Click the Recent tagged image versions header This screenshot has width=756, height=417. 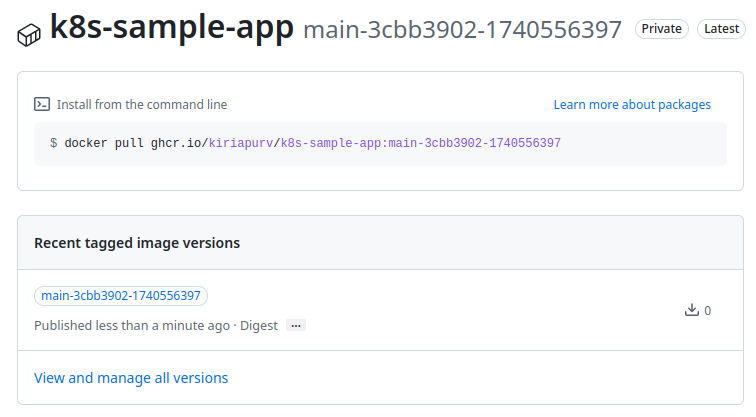point(137,243)
